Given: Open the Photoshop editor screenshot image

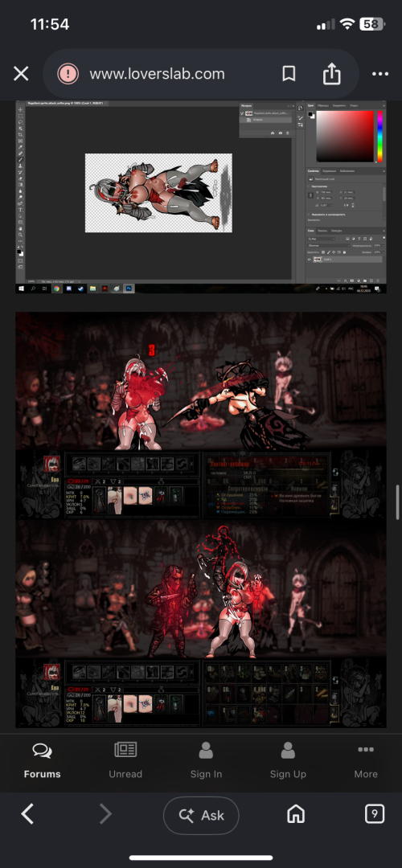Looking at the screenshot, I should pos(200,197).
